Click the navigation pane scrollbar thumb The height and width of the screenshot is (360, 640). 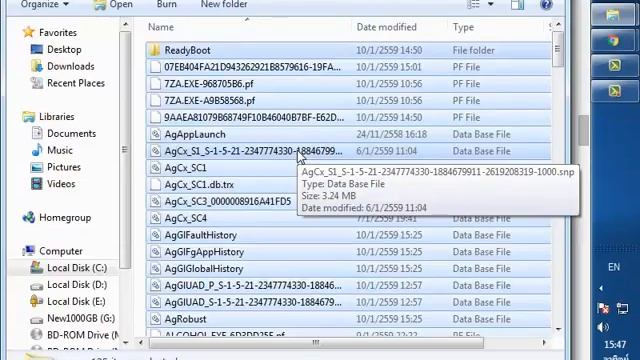pos(125,149)
